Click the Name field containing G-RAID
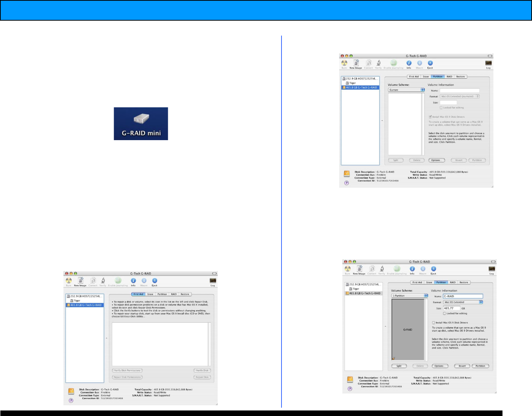The image size is (532, 416). 463,296
